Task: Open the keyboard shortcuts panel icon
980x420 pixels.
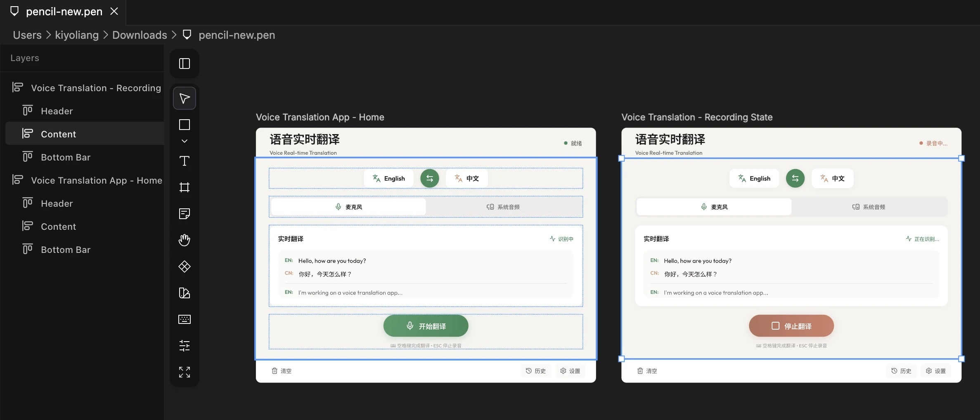Action: 184,319
